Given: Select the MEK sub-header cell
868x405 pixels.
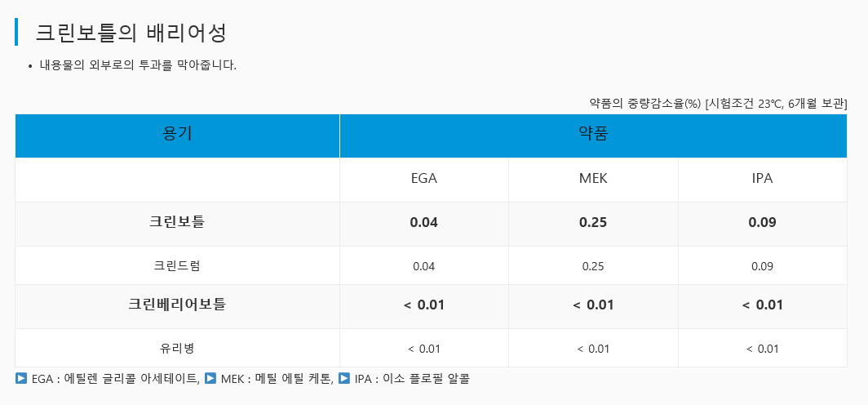Looking at the screenshot, I should 593,180.
